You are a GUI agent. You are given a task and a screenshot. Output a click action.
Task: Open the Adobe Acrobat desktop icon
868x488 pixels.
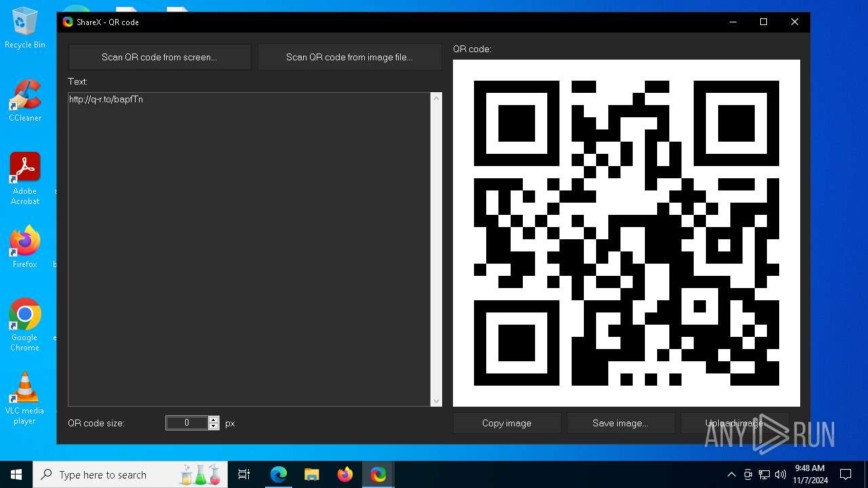pyautogui.click(x=25, y=179)
